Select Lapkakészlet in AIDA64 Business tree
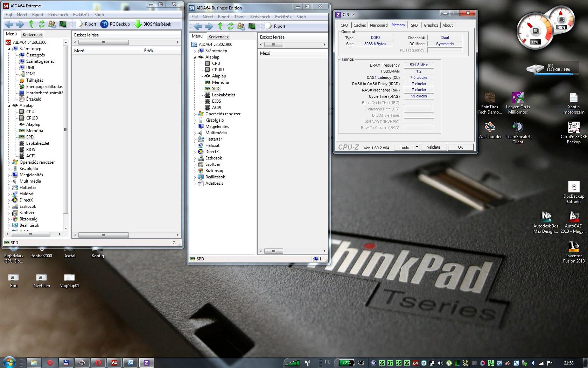 click(x=223, y=95)
